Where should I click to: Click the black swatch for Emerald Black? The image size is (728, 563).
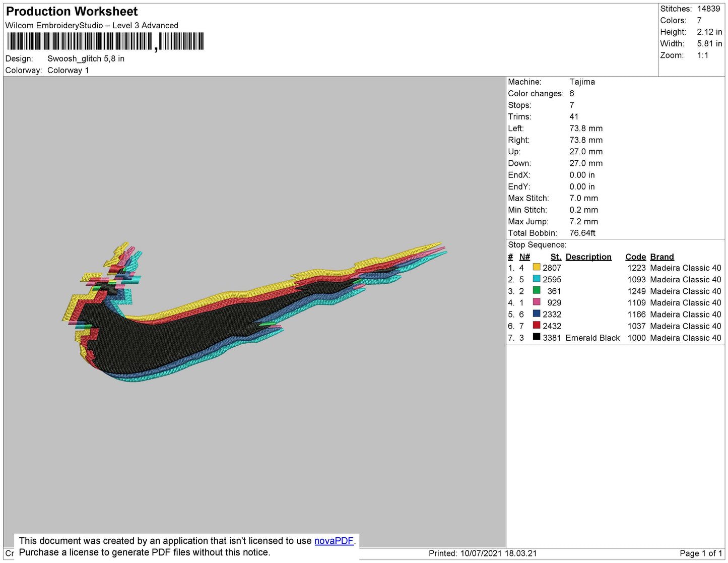point(537,337)
